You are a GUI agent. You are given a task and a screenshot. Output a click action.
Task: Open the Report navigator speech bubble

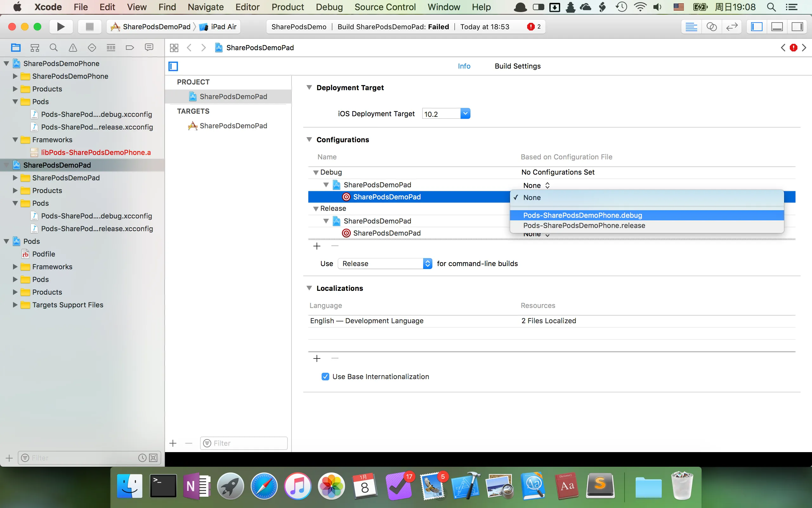pyautogui.click(x=149, y=48)
